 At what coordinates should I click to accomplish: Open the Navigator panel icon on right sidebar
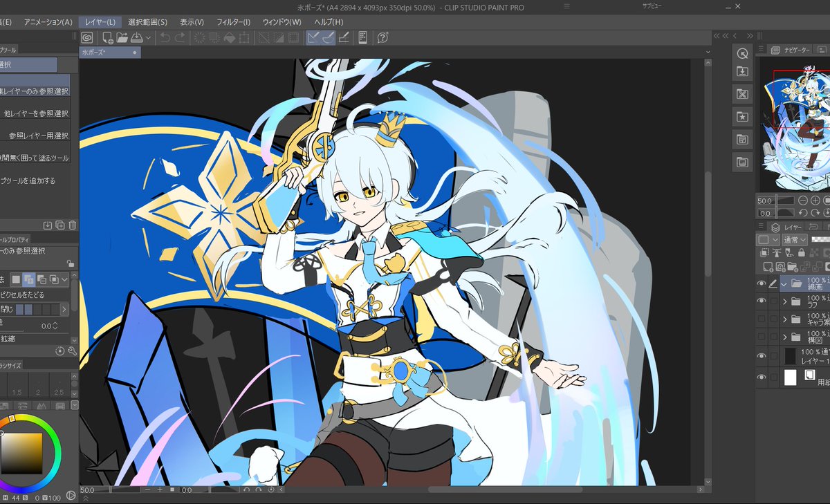click(x=775, y=49)
